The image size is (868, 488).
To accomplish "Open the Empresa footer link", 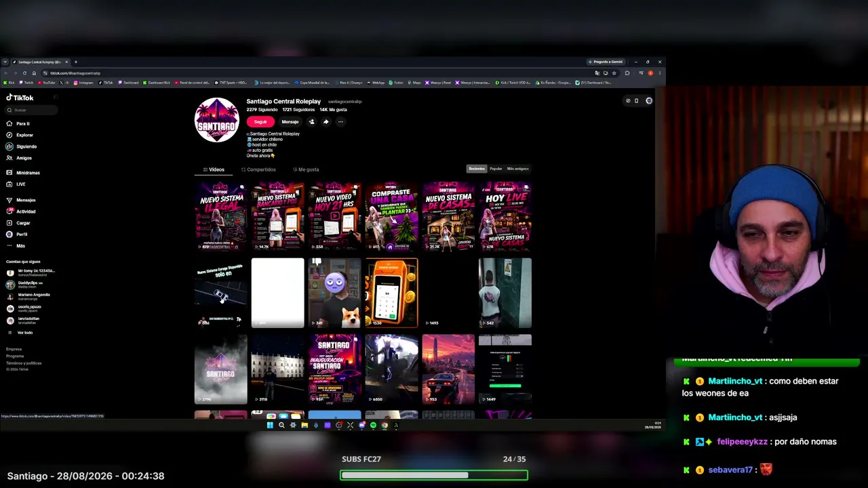I will [x=14, y=349].
